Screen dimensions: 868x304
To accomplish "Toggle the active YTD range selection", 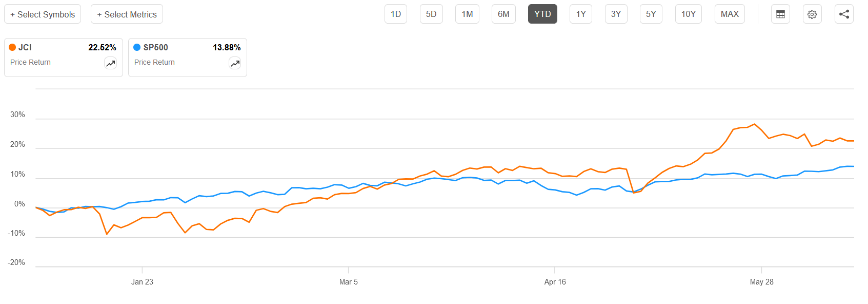I will click(x=542, y=14).
